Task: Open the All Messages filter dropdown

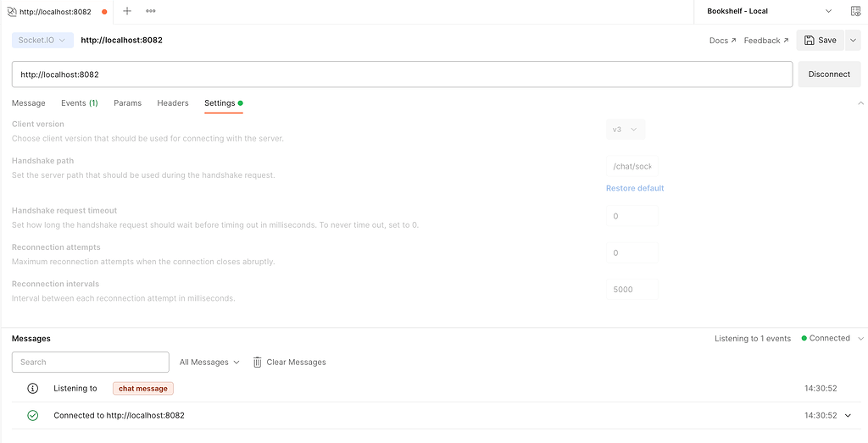Action: point(209,362)
